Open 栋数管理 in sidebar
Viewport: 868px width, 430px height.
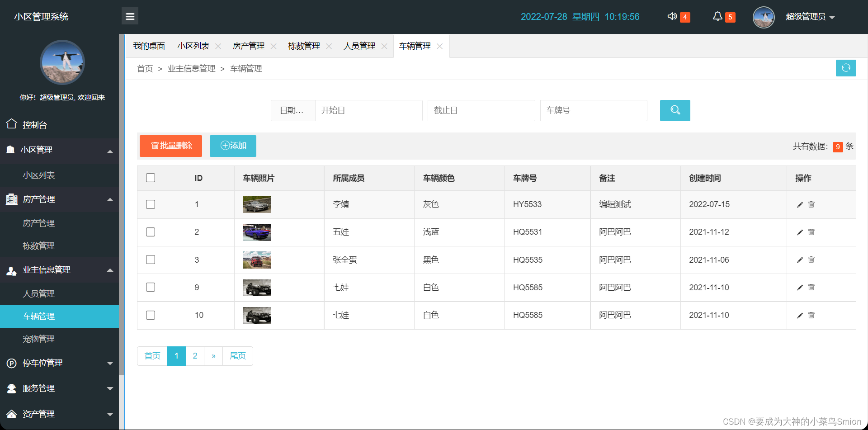59,246
